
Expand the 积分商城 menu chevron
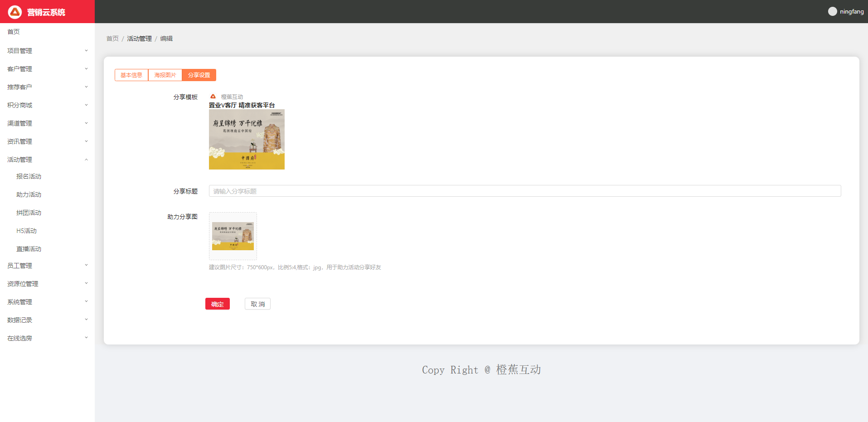(86, 105)
